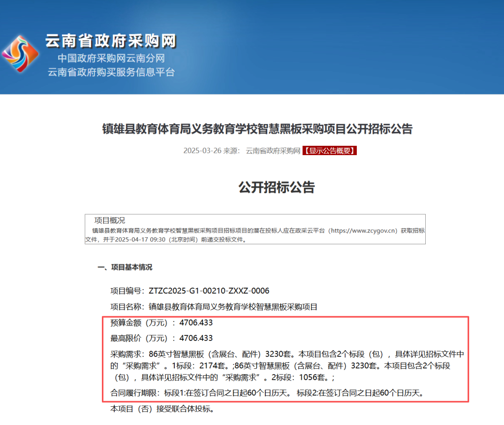Click the text 2标段：1056套
Viewport: 504px width, 425px height.
[x=298, y=377]
